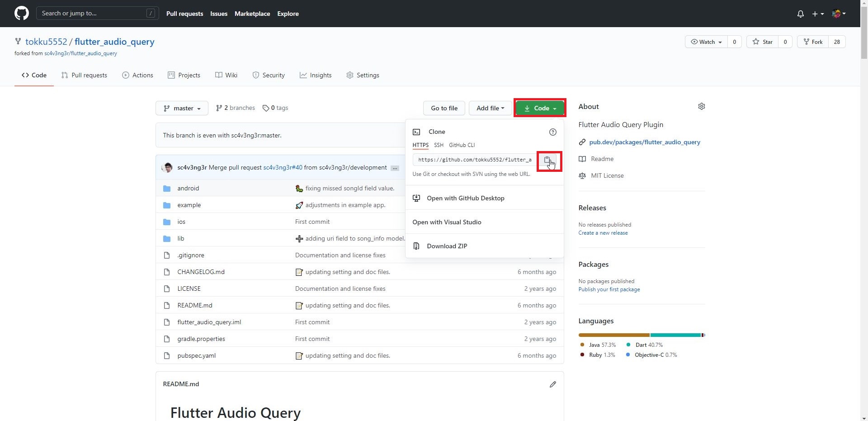Open the Add file dropdown
This screenshot has width=868, height=421.
coord(491,108)
